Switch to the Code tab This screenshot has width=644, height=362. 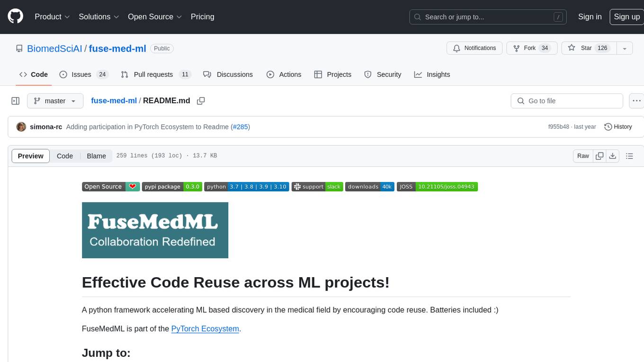pos(33,74)
